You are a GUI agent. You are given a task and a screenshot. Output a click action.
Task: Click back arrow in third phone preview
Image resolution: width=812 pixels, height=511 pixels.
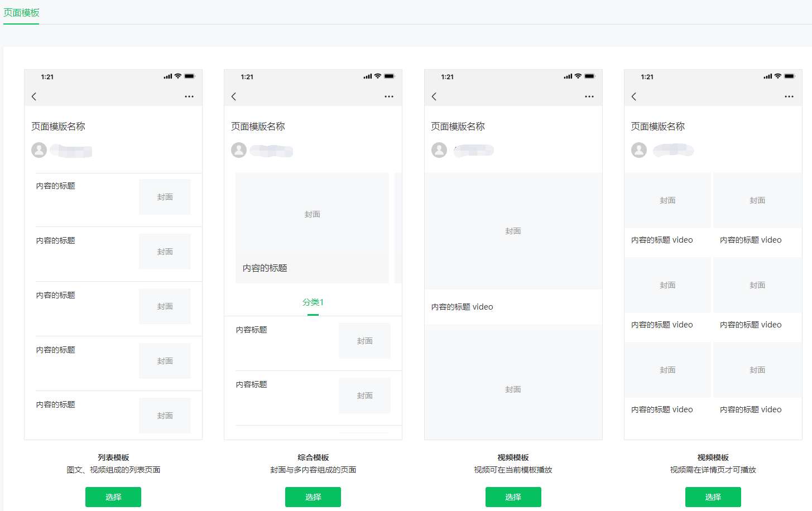click(434, 97)
